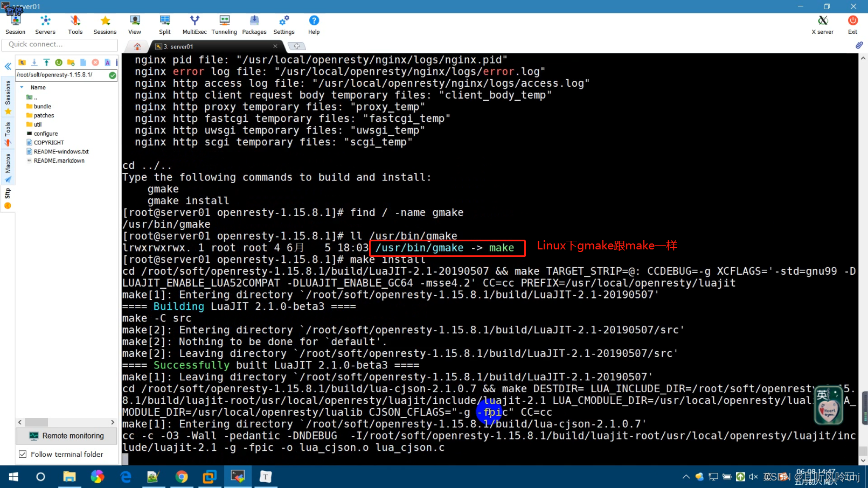Refresh the SFTP folder listing
This screenshot has width=868, height=488.
tap(59, 62)
